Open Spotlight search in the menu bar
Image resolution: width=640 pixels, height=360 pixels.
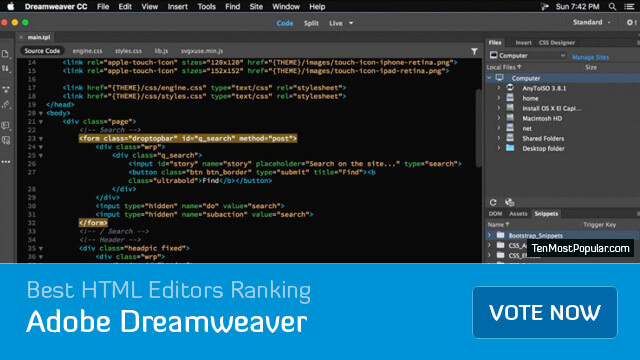[x=612, y=7]
